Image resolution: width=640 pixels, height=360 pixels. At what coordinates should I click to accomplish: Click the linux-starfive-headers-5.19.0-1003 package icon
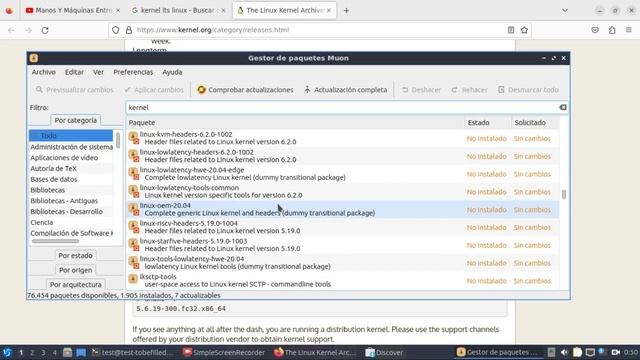133,245
